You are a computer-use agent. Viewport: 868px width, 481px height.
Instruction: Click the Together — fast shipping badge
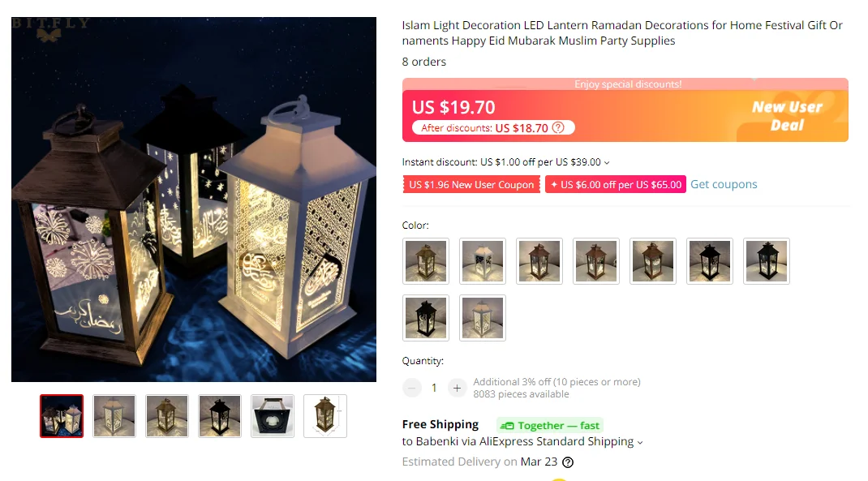[550, 425]
